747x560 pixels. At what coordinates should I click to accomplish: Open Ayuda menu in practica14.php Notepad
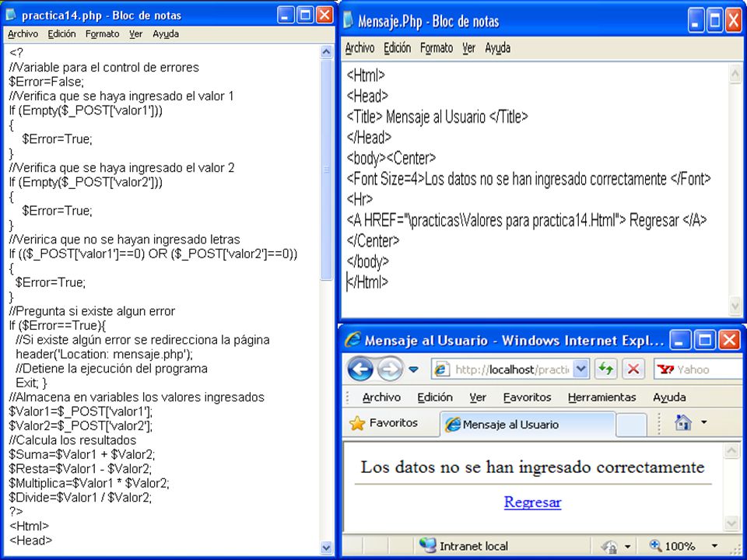tap(166, 33)
